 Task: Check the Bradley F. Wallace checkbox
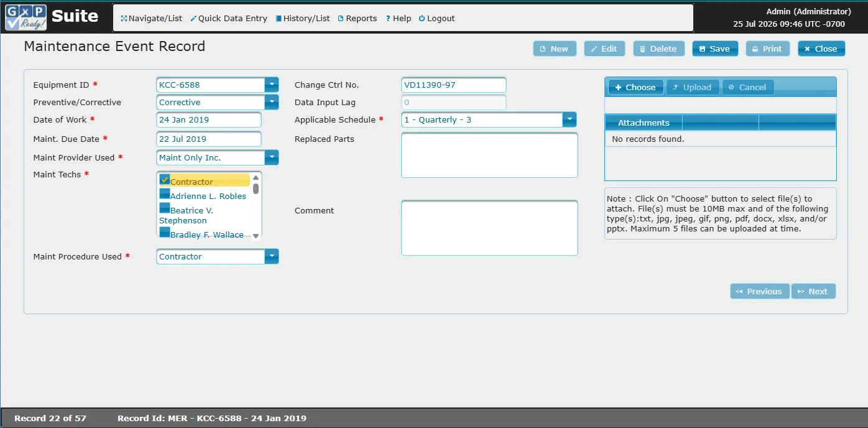coord(165,232)
